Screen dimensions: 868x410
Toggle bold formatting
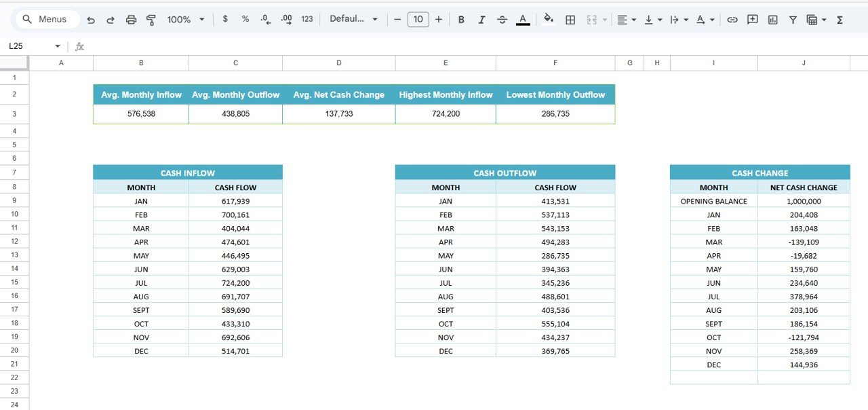click(461, 20)
